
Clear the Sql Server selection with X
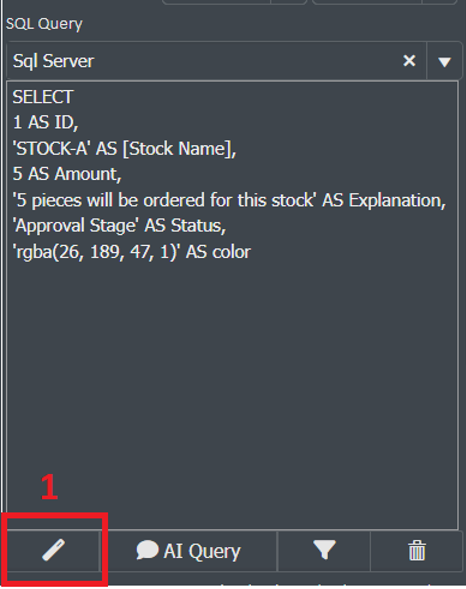[x=409, y=60]
